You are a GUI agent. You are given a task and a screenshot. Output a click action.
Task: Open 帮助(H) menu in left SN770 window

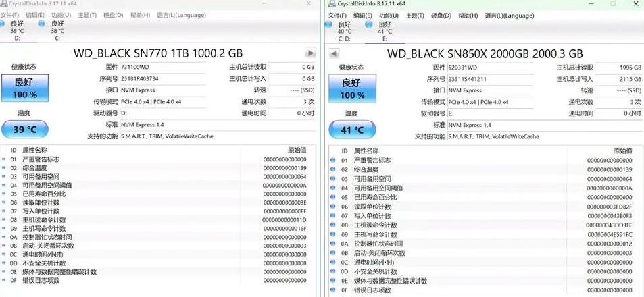coord(140,15)
